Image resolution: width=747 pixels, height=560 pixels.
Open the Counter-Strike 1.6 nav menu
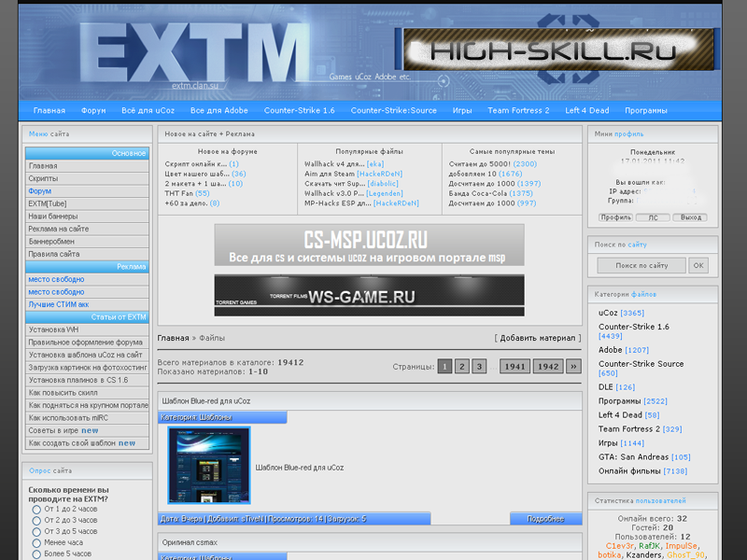coord(299,110)
